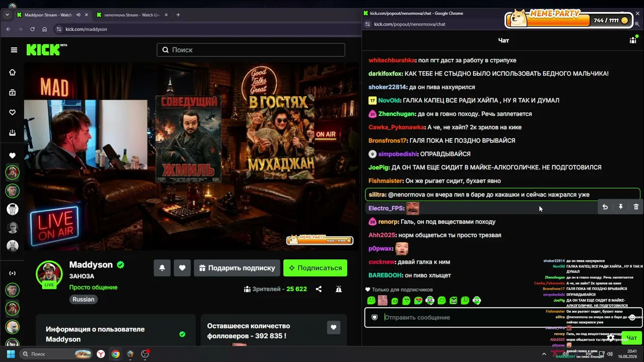Click username NovOld in chat
Image resolution: width=644 pixels, height=362 pixels.
(388, 101)
